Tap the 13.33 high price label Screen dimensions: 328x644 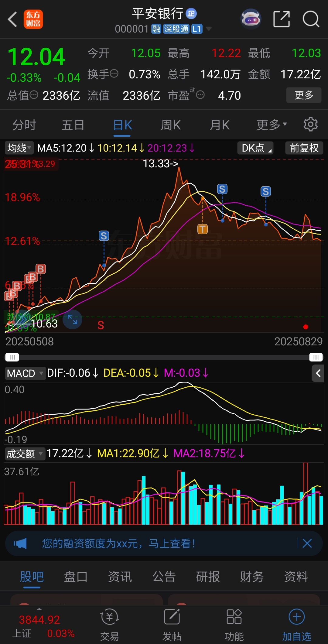click(160, 164)
